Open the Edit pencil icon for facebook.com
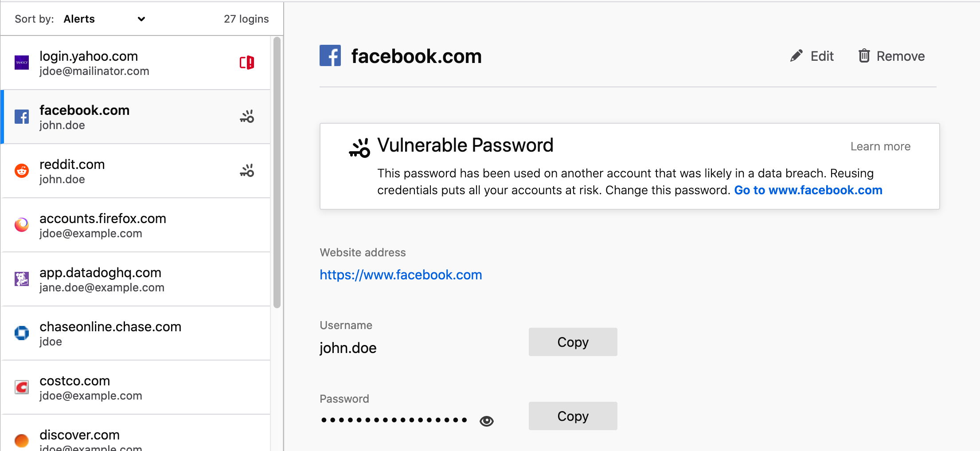The width and height of the screenshot is (980, 451). [x=796, y=55]
